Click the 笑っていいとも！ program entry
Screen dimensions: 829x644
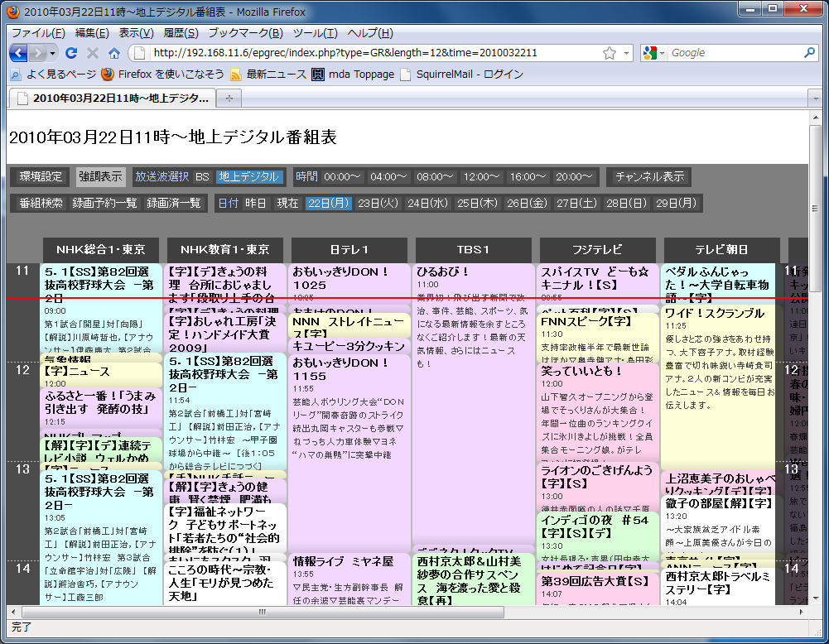[x=597, y=412]
